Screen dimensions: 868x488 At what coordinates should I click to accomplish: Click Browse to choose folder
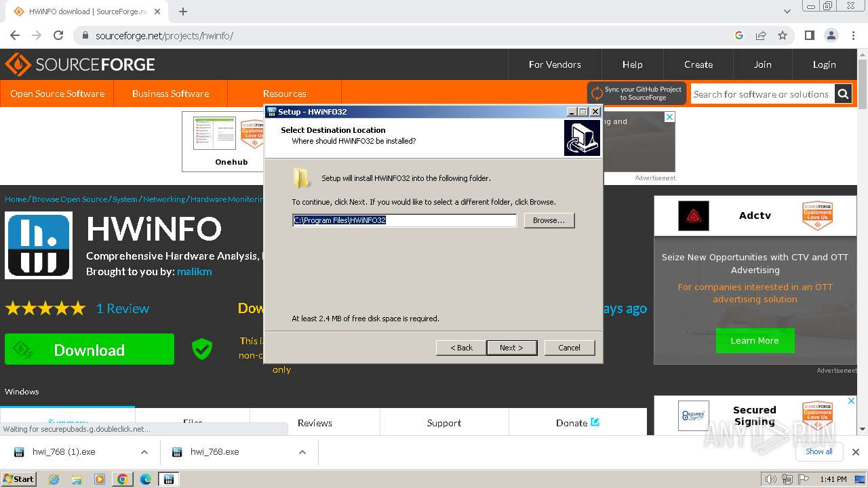[549, 220]
